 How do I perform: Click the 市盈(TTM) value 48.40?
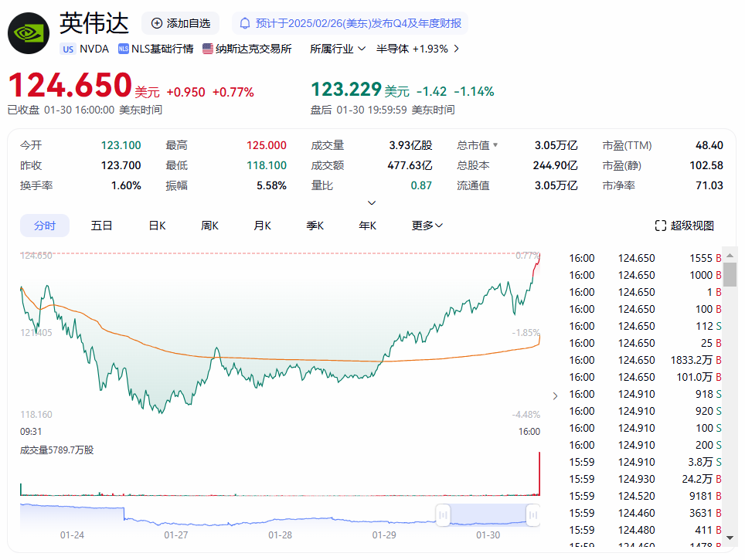[709, 145]
